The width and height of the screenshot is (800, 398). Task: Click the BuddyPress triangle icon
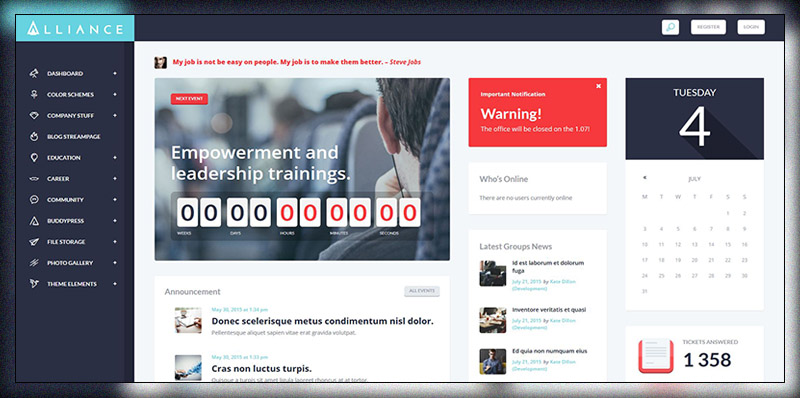click(34, 221)
